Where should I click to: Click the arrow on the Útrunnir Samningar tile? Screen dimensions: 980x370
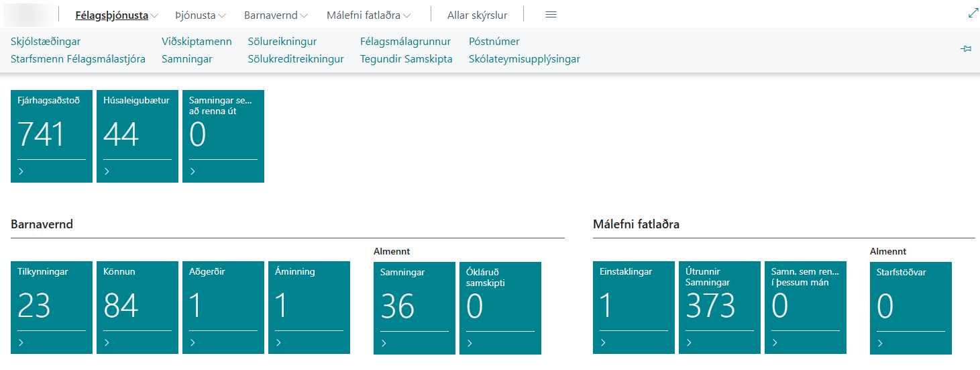pos(690,342)
